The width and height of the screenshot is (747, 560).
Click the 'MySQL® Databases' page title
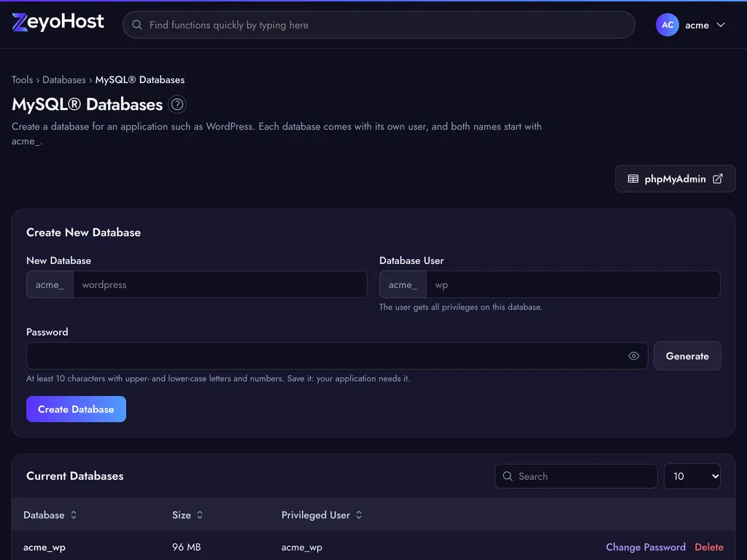coord(88,104)
